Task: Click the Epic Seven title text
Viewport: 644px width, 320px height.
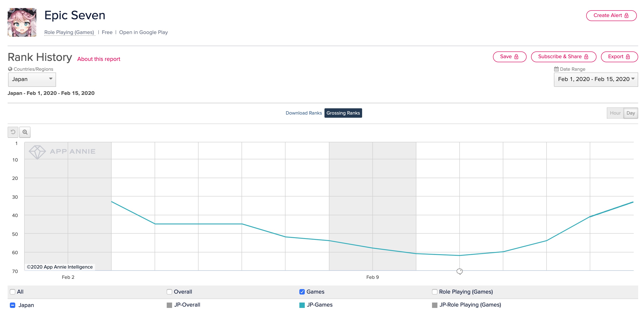Action: 75,15
